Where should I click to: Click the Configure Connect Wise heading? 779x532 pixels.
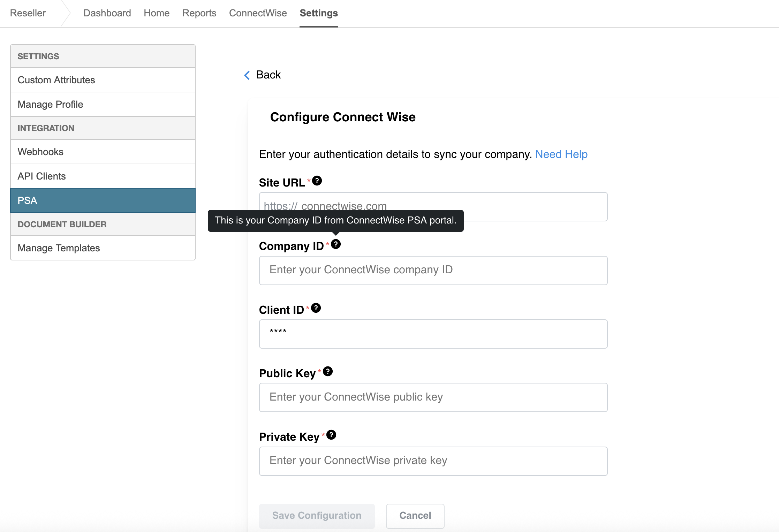click(343, 117)
